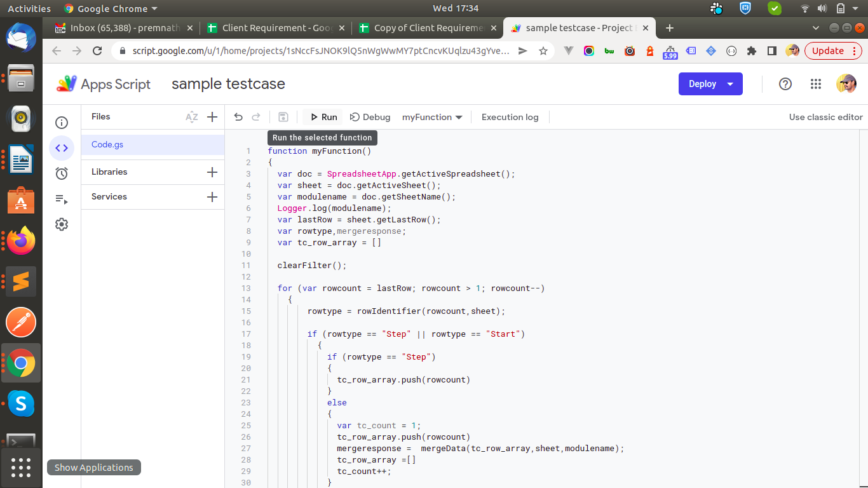Open the myFunction function selector dropdown
868x488 pixels.
tap(432, 117)
